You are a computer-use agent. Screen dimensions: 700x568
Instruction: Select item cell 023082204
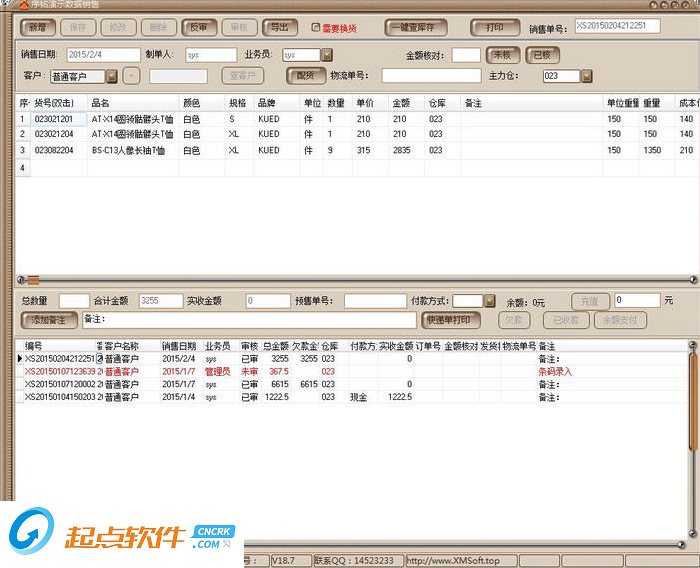(59, 150)
